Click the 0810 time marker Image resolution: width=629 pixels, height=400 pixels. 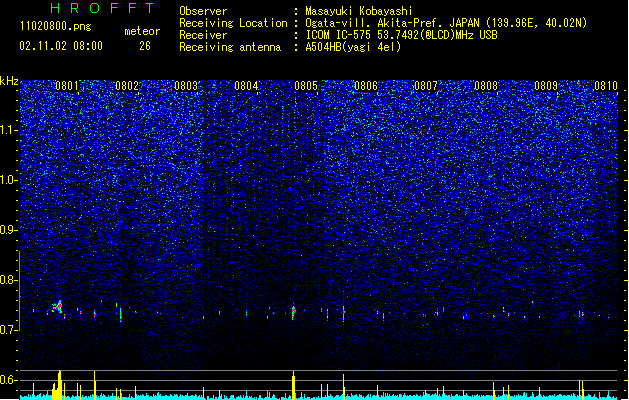click(606, 86)
